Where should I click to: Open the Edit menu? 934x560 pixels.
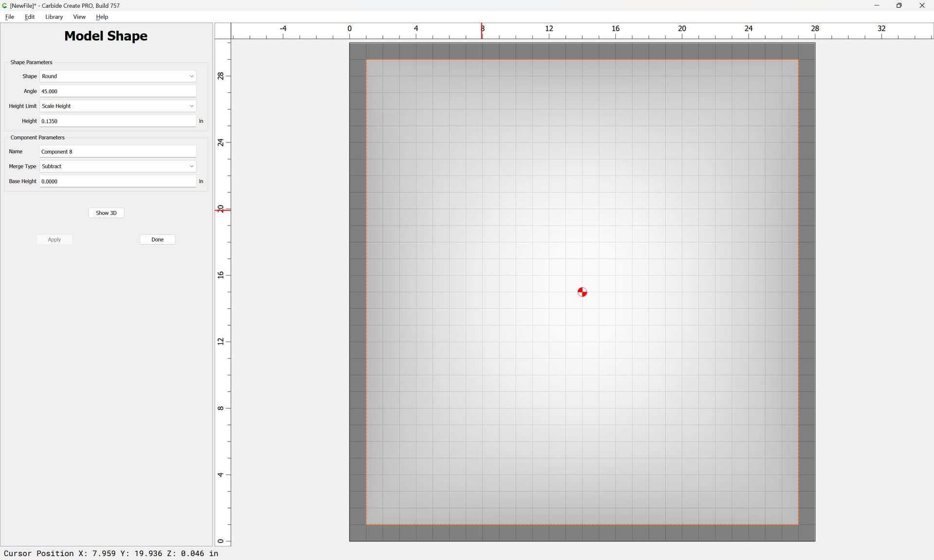tap(30, 17)
